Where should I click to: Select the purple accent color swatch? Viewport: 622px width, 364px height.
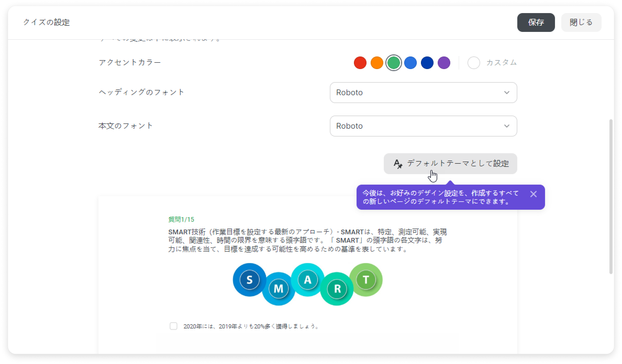tap(444, 63)
